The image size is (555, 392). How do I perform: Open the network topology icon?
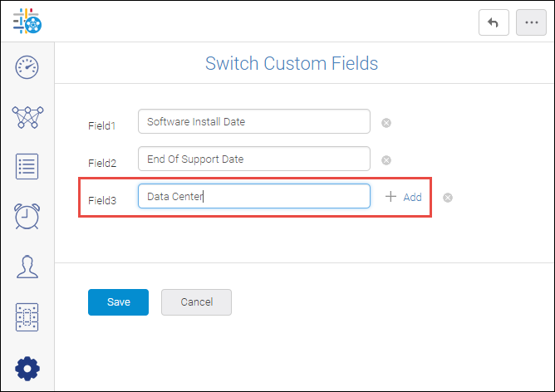[x=27, y=117]
